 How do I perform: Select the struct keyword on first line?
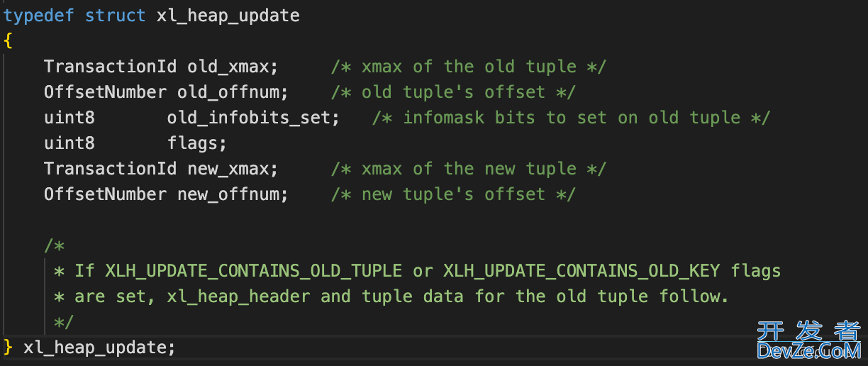point(116,16)
